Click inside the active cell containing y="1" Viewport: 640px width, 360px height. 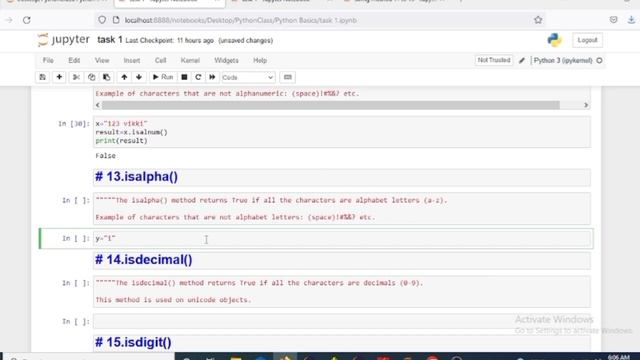click(x=342, y=238)
